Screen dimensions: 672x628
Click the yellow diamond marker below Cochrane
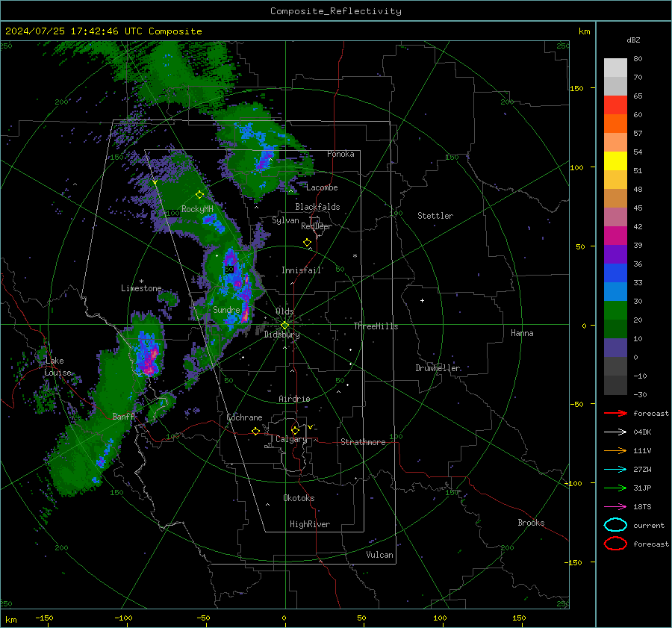pos(256,432)
